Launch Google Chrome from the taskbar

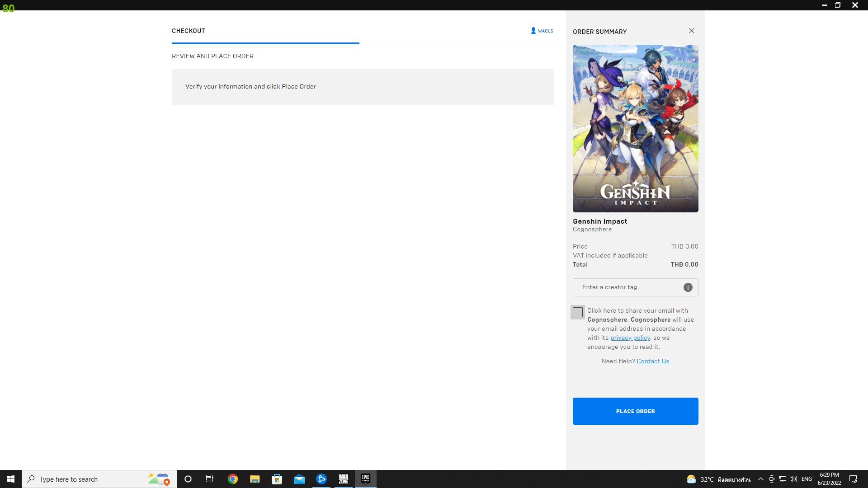click(x=232, y=479)
